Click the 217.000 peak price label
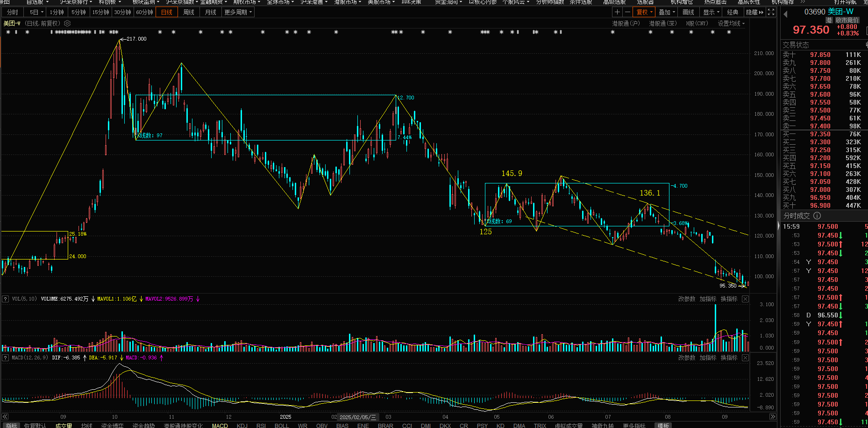Screen dimensions: 868x428 136,39
